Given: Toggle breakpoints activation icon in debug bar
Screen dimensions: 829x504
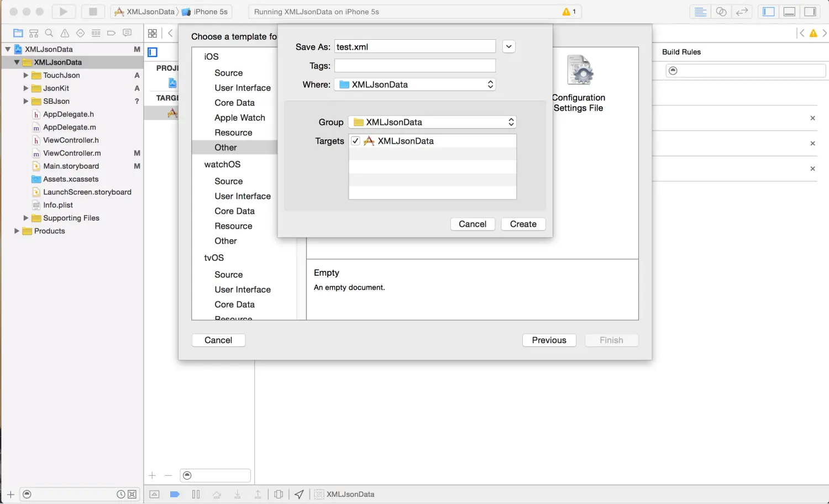Looking at the screenshot, I should click(175, 495).
